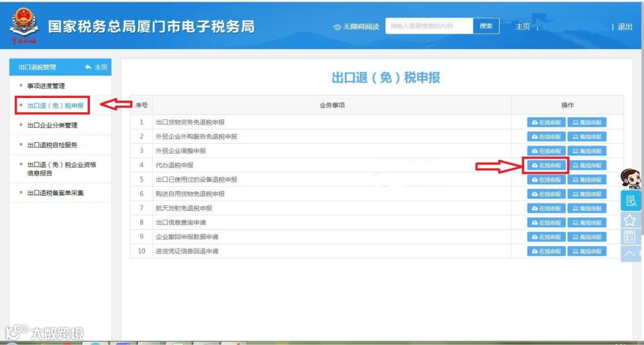This screenshot has height=345, width=644.
Task: Click the 国家税务总局厦门市电子税务局 site title
Action: click(x=151, y=26)
